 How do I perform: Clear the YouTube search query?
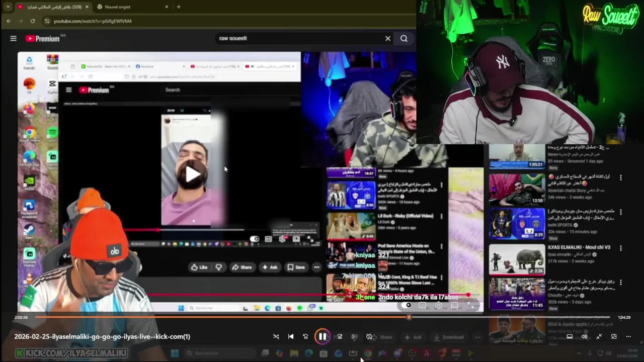388,38
